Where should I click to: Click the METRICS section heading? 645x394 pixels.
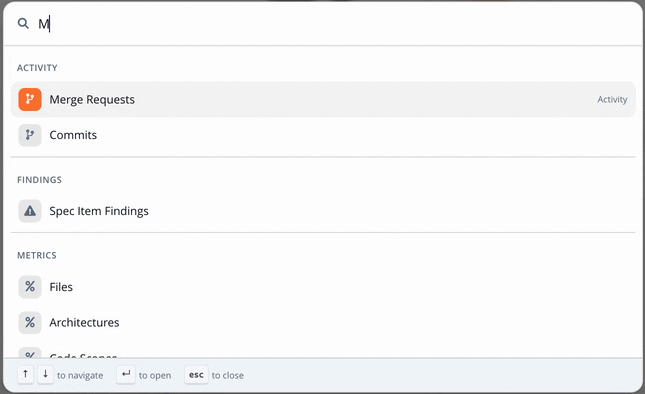click(x=37, y=255)
